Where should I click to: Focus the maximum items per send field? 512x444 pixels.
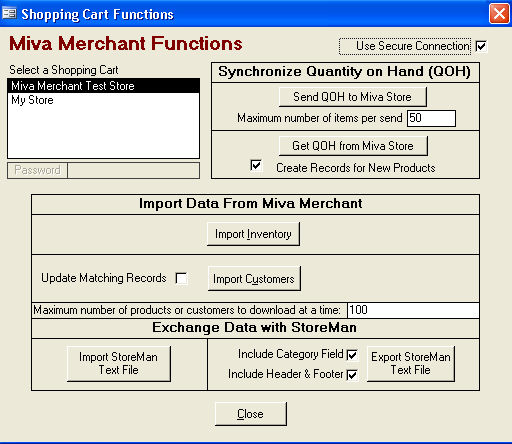[431, 118]
